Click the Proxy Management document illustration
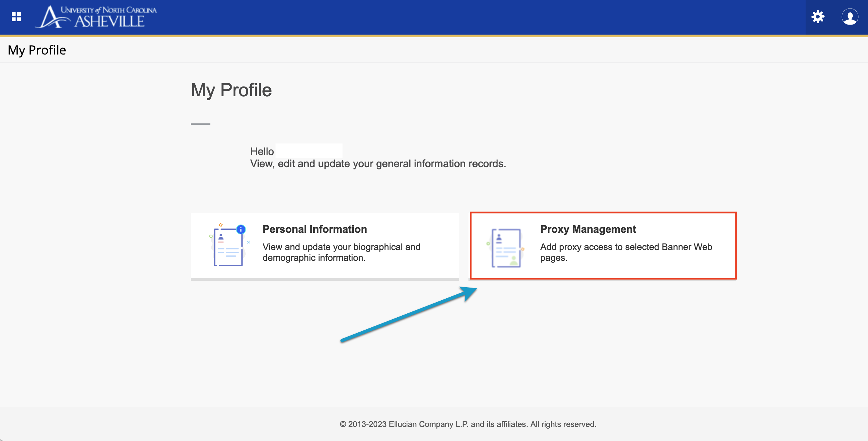 coord(506,248)
